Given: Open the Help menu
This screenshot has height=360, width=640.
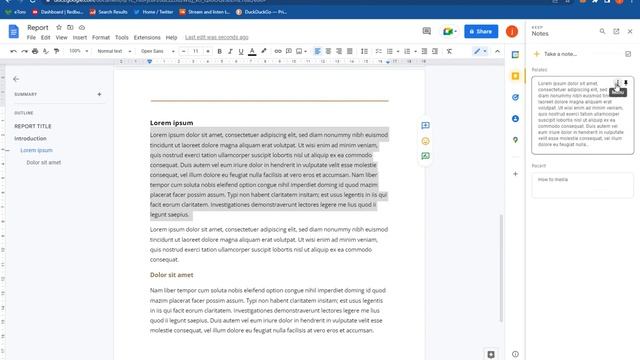Looking at the screenshot, I should pyautogui.click(x=171, y=38).
